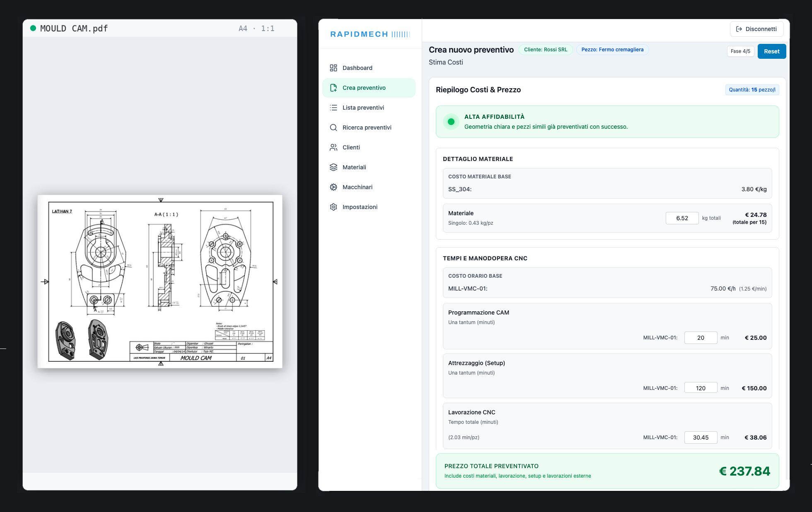Click the MOULD CAM.pdf file name
The height and width of the screenshot is (512, 812).
[x=74, y=29]
